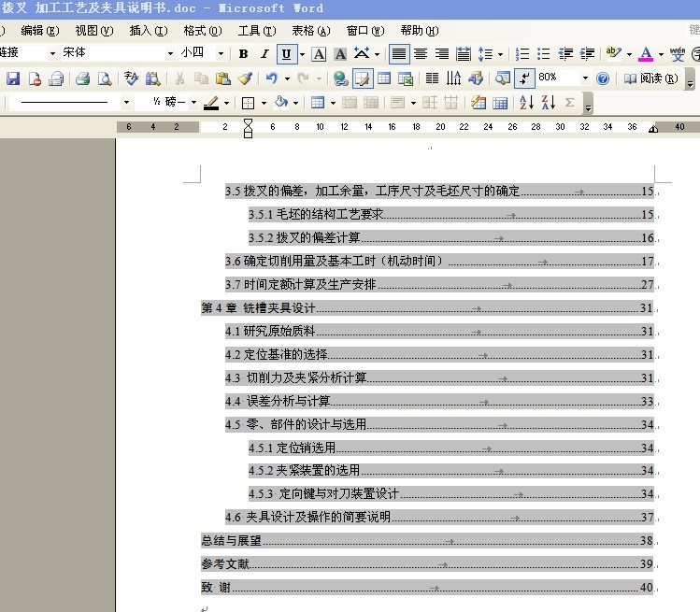Insert a hyperlink with globe icon
This screenshot has height=612, width=700.
(340, 78)
